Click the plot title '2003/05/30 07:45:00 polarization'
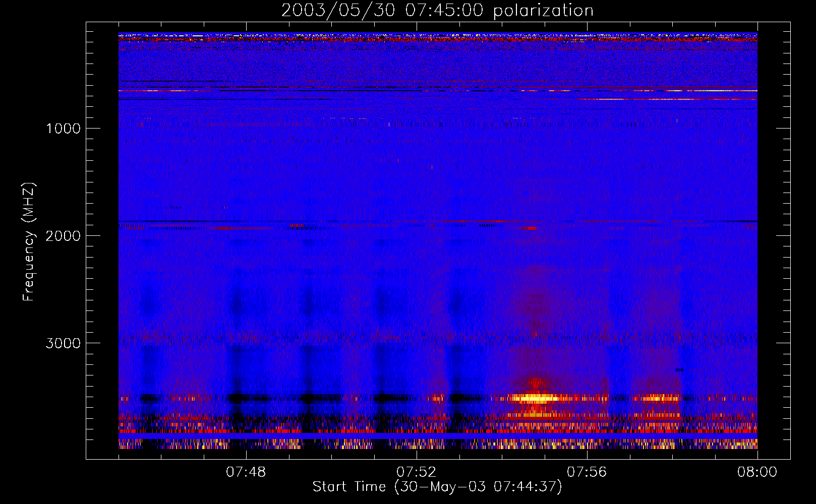Image resolution: width=816 pixels, height=504 pixels. click(437, 11)
